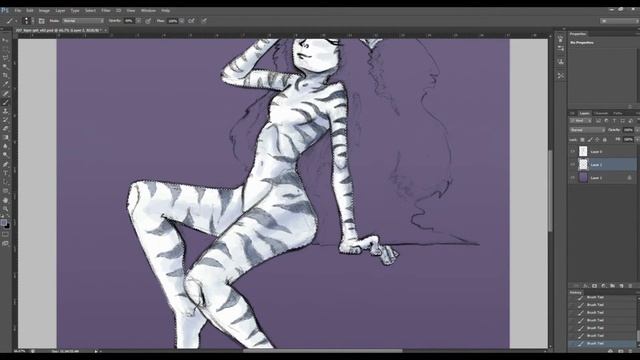Screen dimensions: 640x360
Task: Select the Gradient tool
Action: coord(5,138)
